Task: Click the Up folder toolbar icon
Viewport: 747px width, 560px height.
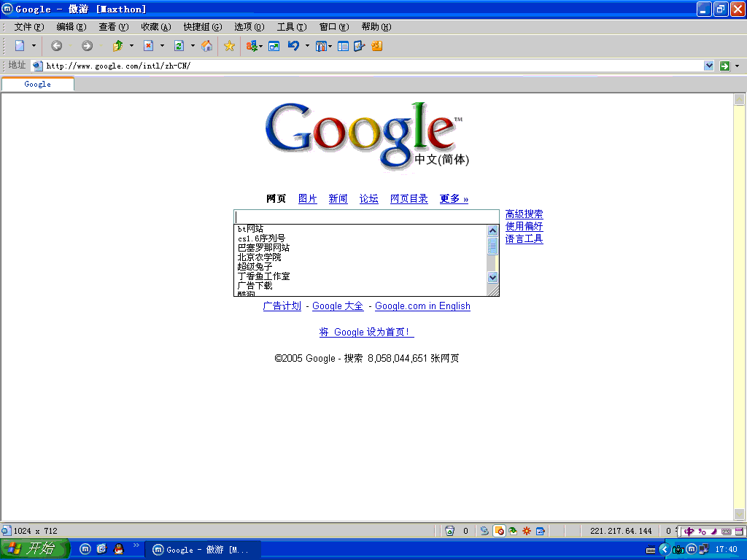Action: point(117,46)
